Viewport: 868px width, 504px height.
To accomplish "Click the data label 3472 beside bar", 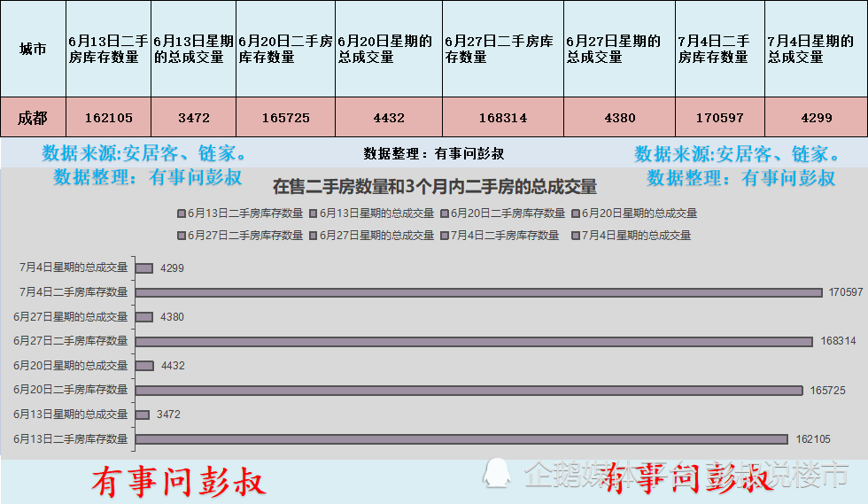I will 168,415.
